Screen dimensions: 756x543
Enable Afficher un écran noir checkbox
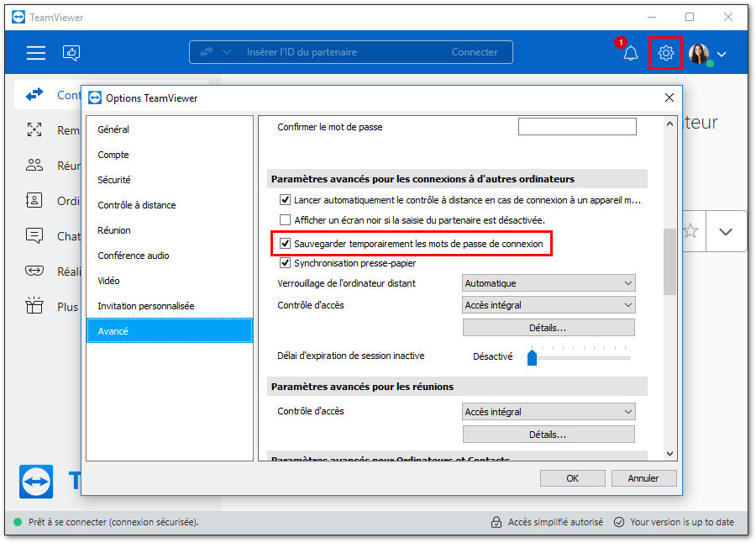click(286, 220)
